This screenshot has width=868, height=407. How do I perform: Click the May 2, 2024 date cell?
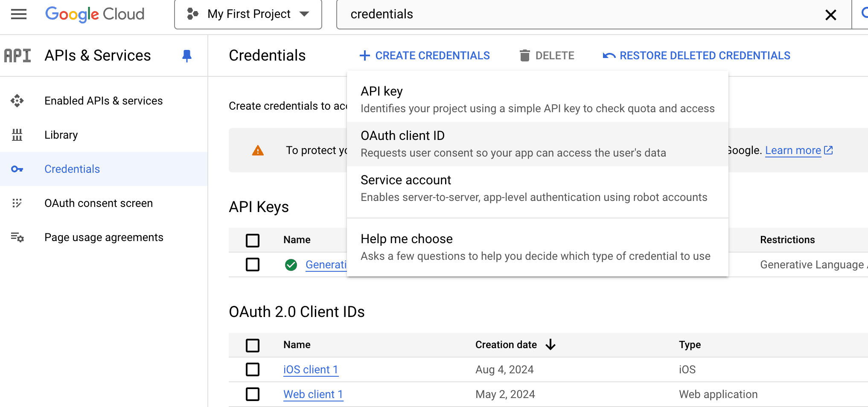coord(505,394)
